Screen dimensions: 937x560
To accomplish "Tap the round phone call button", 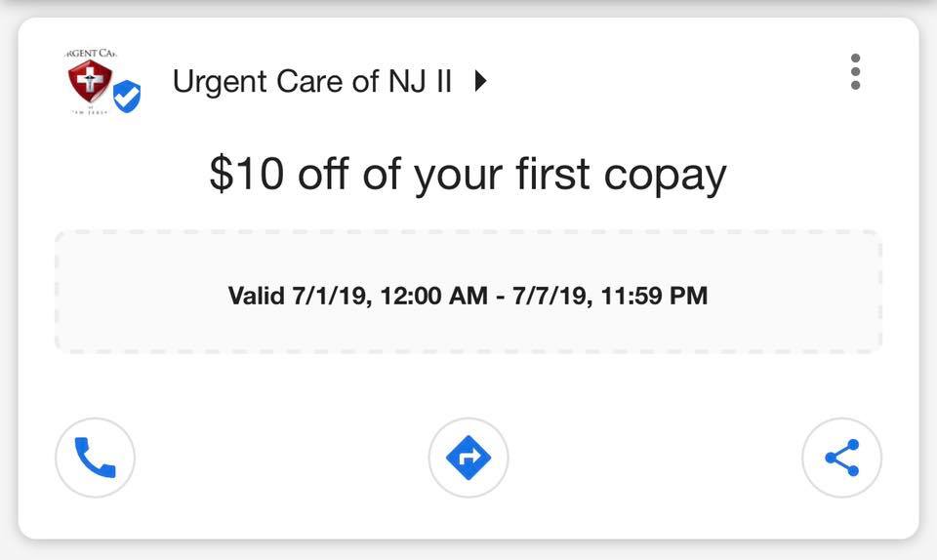I will tap(95, 458).
